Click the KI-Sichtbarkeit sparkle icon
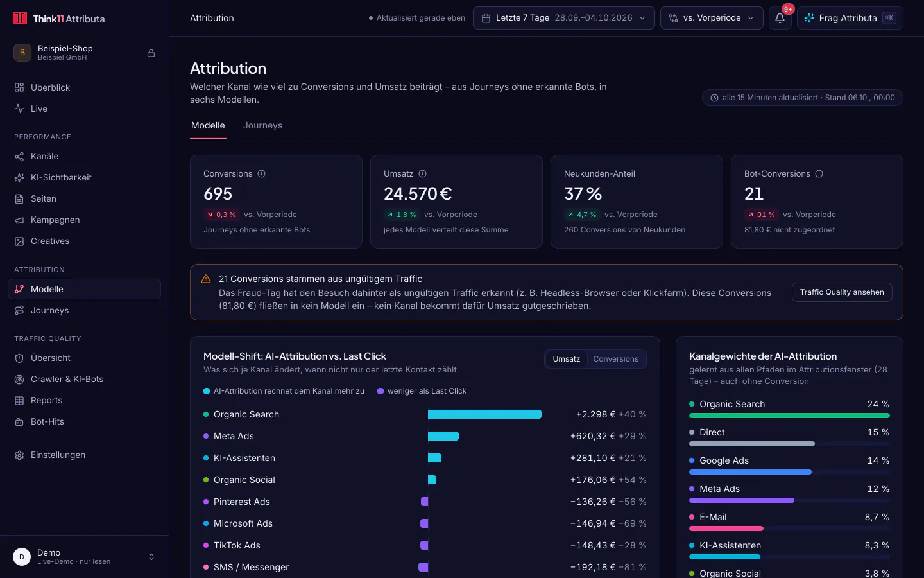The image size is (924, 578). (19, 177)
